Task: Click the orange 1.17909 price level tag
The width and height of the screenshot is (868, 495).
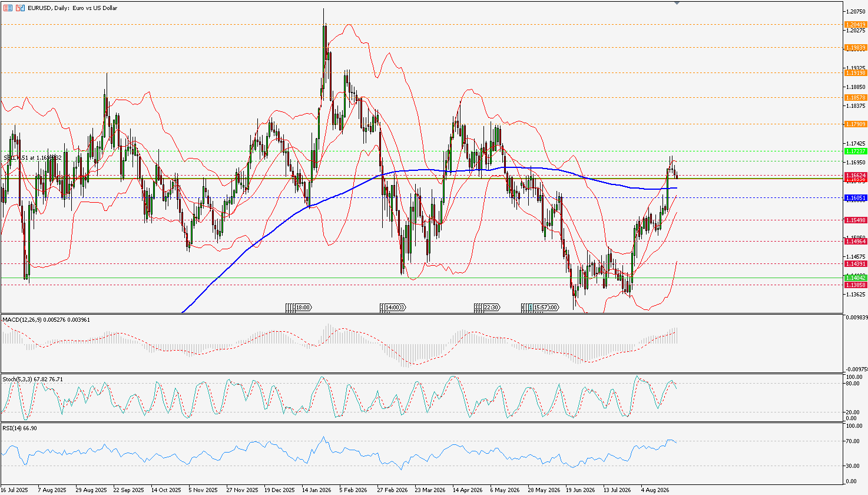Action: (855, 124)
